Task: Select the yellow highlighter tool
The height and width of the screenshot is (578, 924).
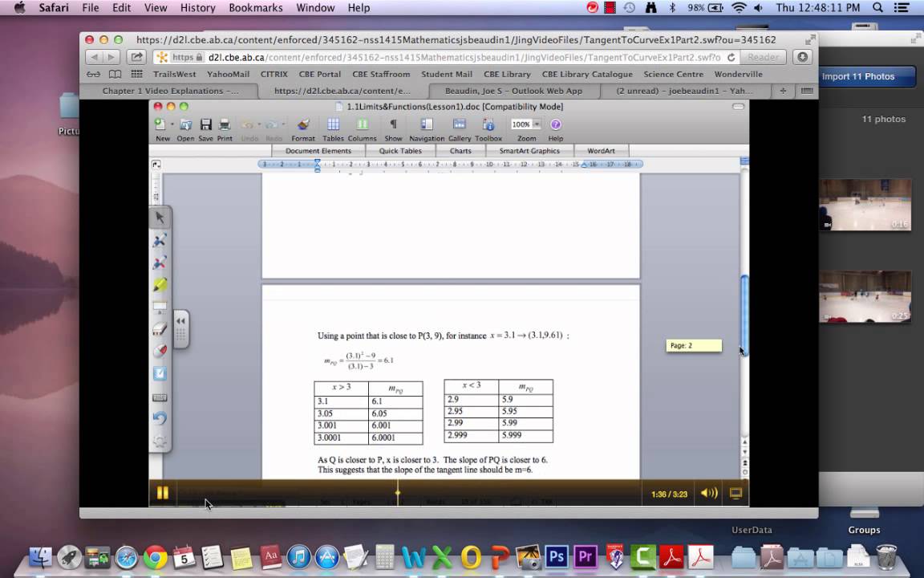Action: (x=160, y=285)
